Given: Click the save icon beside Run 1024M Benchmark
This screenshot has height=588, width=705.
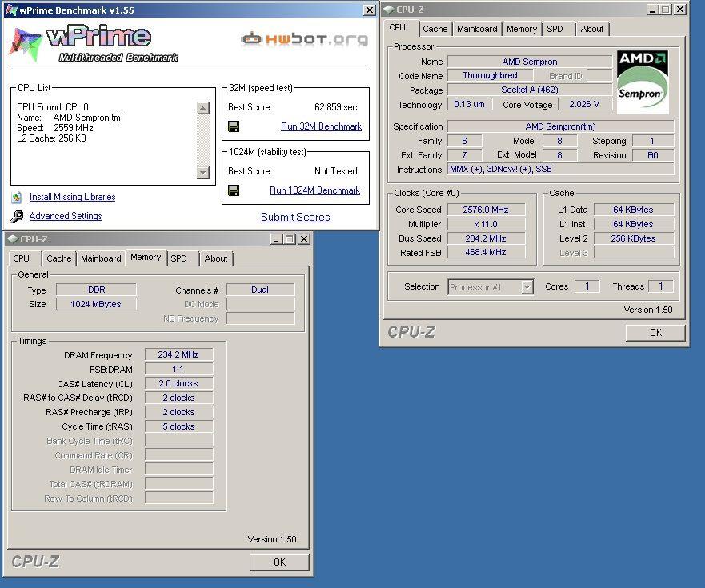Looking at the screenshot, I should [x=234, y=190].
